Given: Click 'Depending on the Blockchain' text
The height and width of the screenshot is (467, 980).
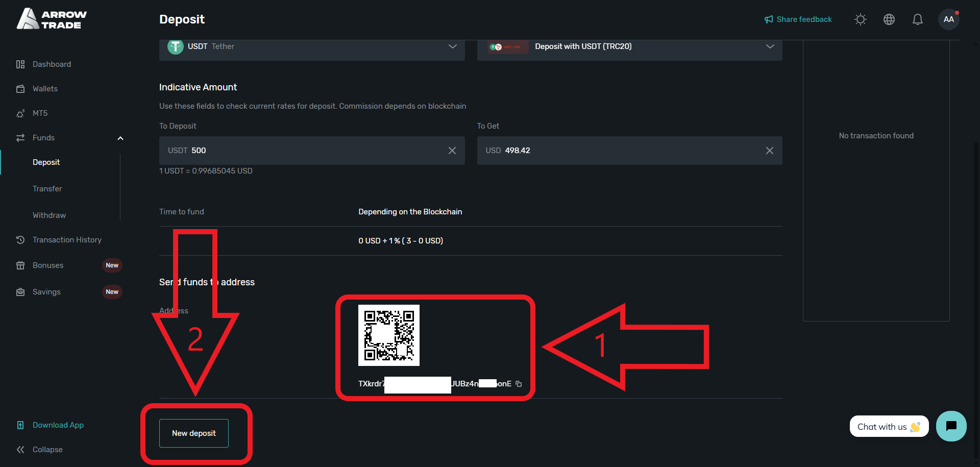Looking at the screenshot, I should tap(410, 212).
